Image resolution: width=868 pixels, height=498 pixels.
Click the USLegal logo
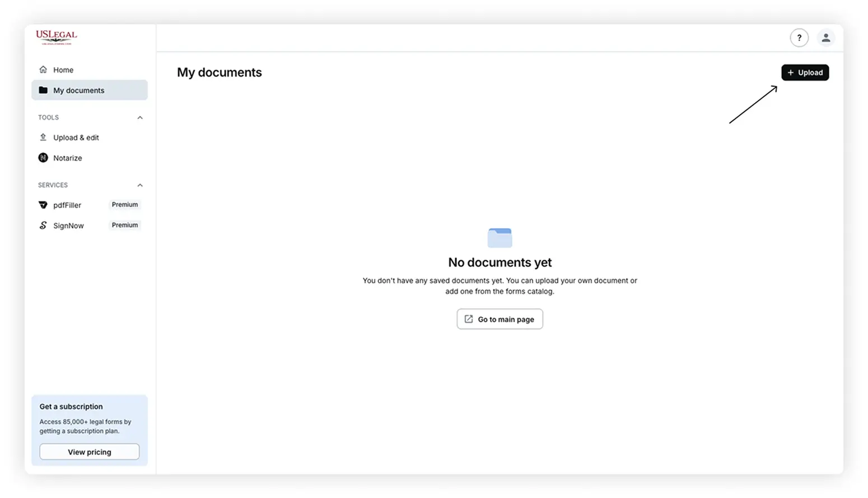pyautogui.click(x=58, y=37)
